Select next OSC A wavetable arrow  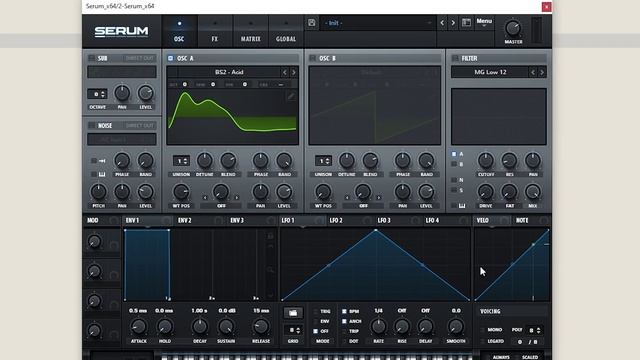pyautogui.click(x=293, y=72)
